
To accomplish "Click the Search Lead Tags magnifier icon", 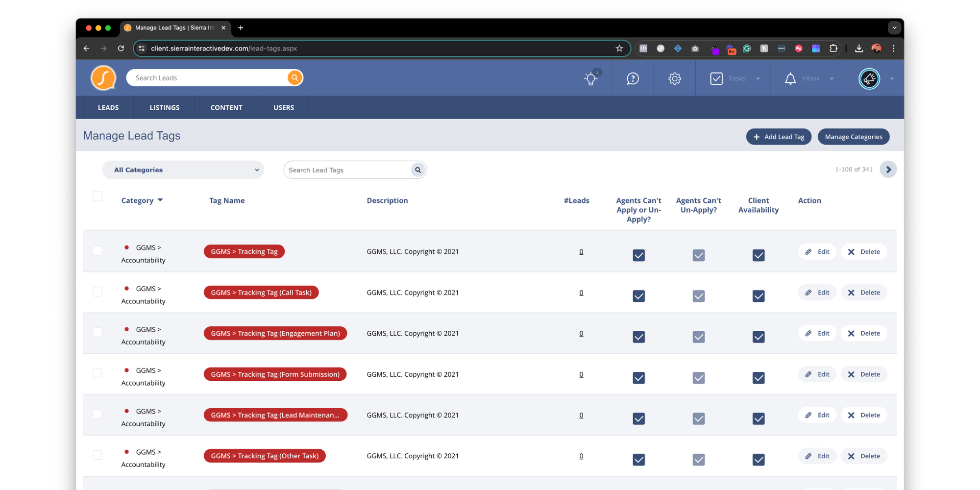I will point(418,170).
